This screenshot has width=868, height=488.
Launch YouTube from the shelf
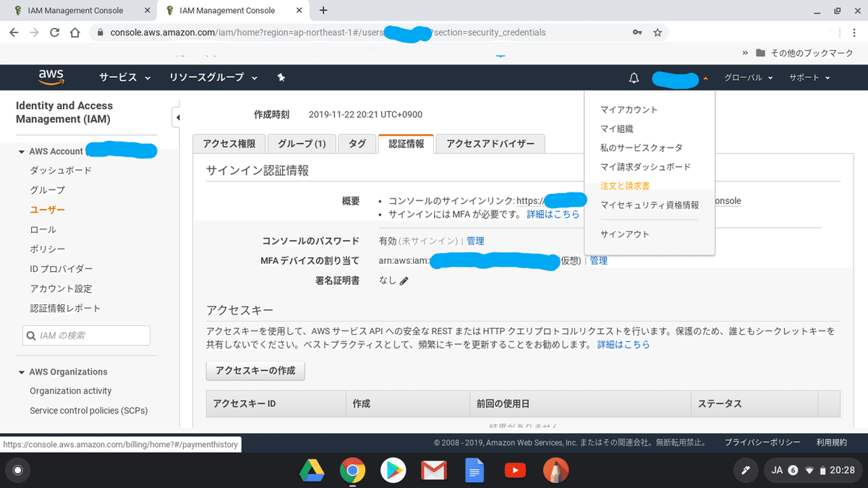tap(515, 470)
